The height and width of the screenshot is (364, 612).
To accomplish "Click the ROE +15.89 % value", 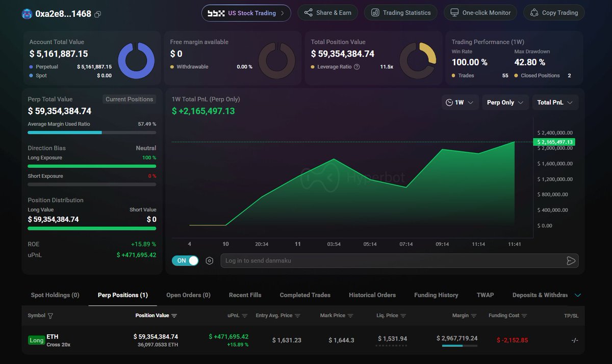I will (x=143, y=244).
